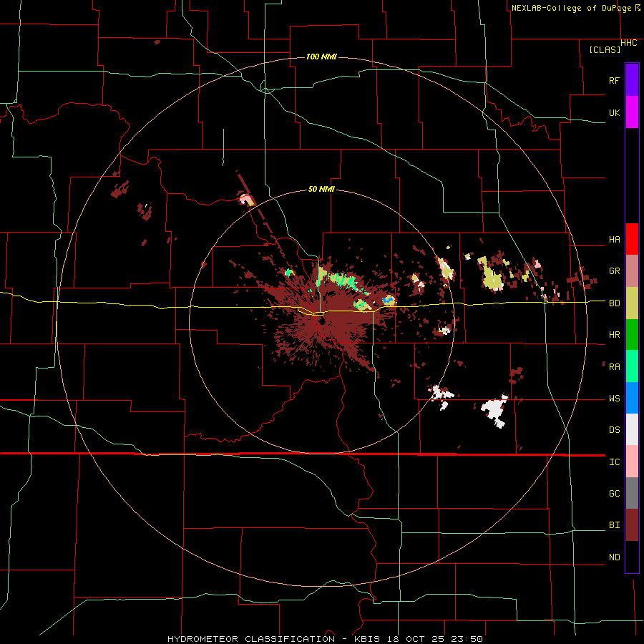Click the GR salmon legend swatch
This screenshot has width=644, height=644.
632,271
